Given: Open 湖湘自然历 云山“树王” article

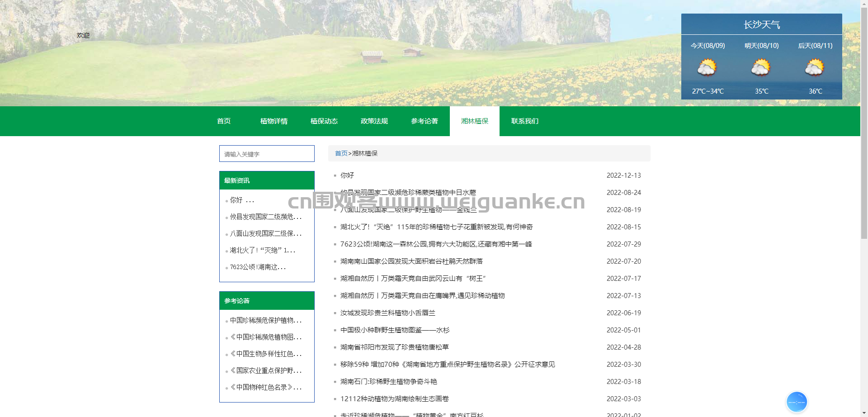Looking at the screenshot, I should click(413, 279).
